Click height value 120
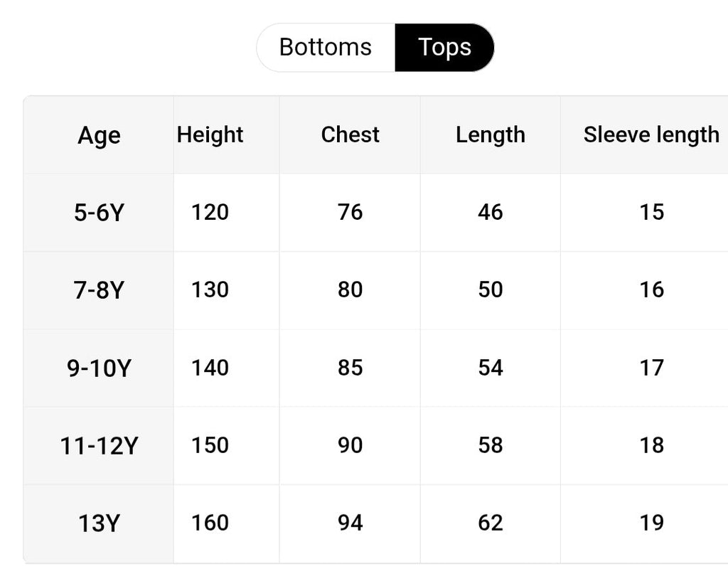The image size is (728, 569). point(210,213)
